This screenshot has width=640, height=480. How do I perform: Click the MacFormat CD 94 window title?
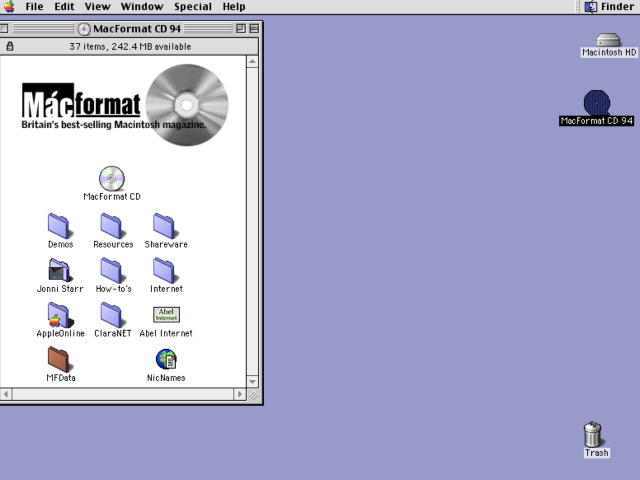(137, 29)
